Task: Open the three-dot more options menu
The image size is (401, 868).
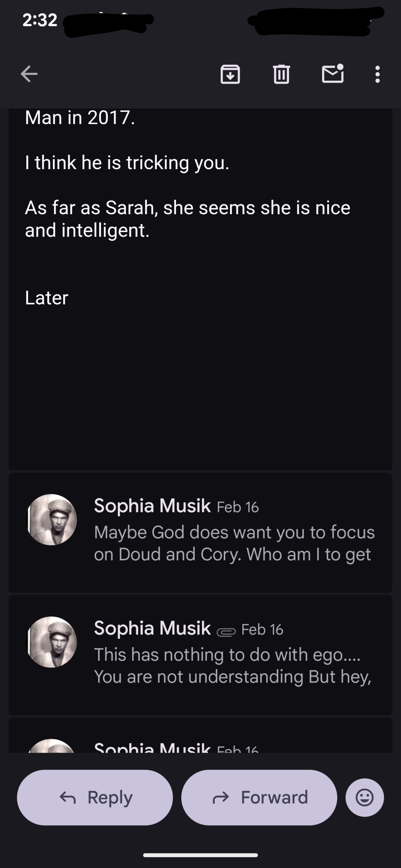Action: [x=377, y=74]
